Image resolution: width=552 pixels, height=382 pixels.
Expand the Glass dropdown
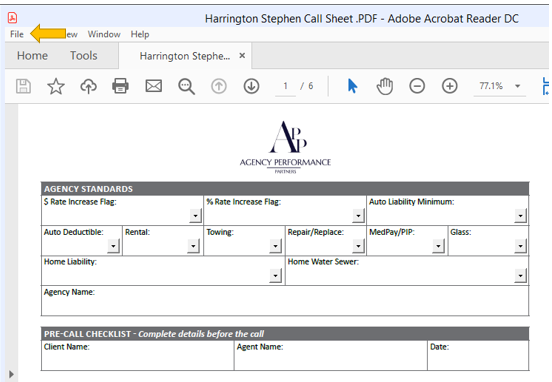(520, 246)
